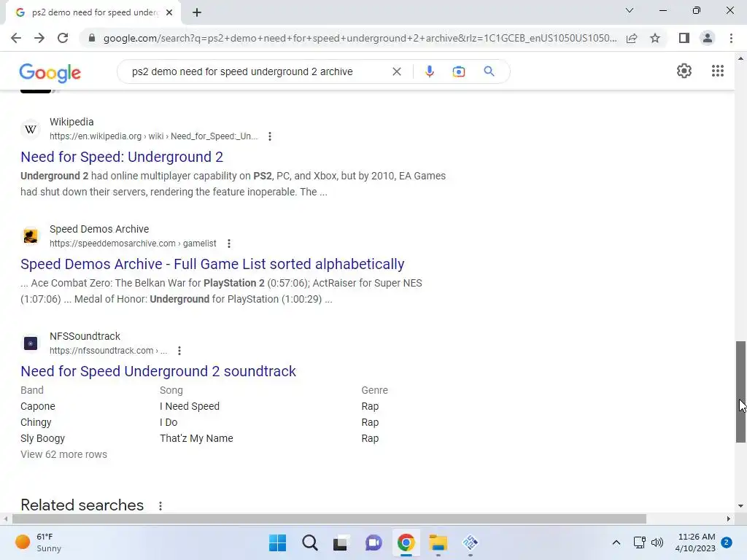
Task: Open Speed Demos Archive Full Game List link
Action: tap(212, 264)
